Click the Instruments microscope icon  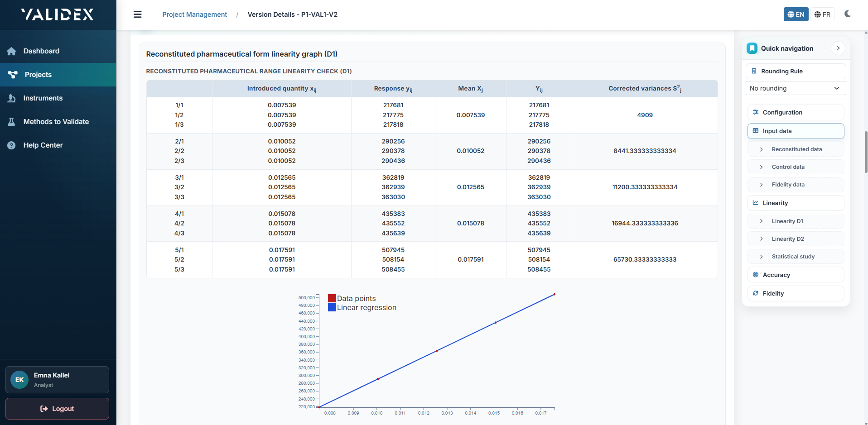(12, 98)
